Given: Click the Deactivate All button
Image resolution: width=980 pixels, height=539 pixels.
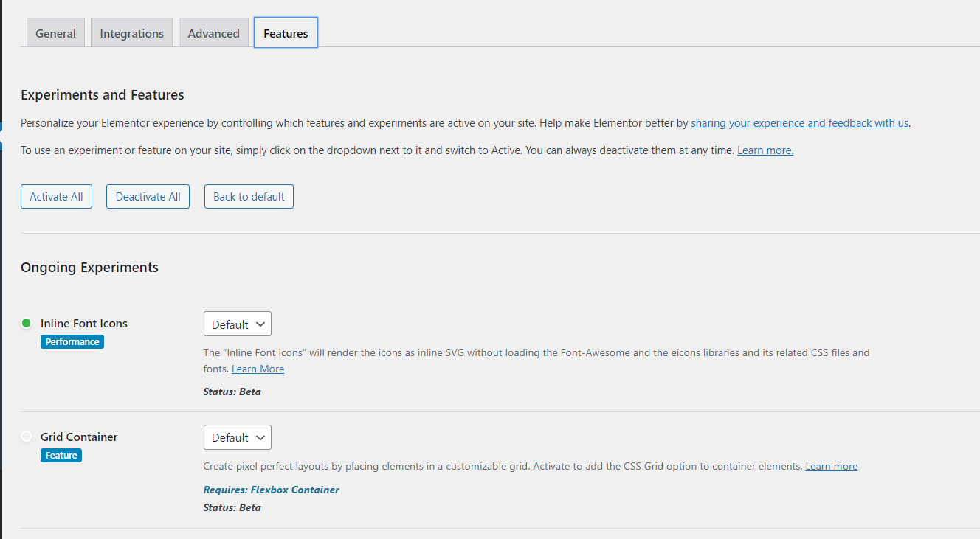Looking at the screenshot, I should click(x=148, y=197).
